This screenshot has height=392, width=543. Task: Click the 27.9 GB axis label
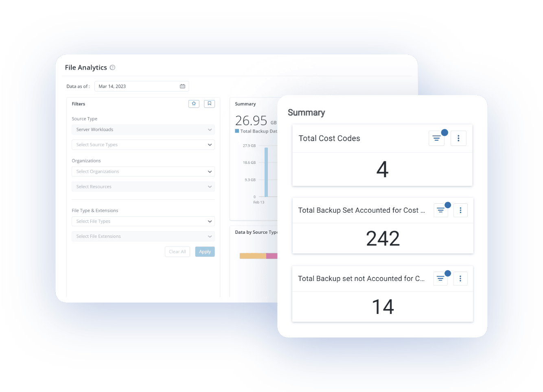pyautogui.click(x=249, y=146)
